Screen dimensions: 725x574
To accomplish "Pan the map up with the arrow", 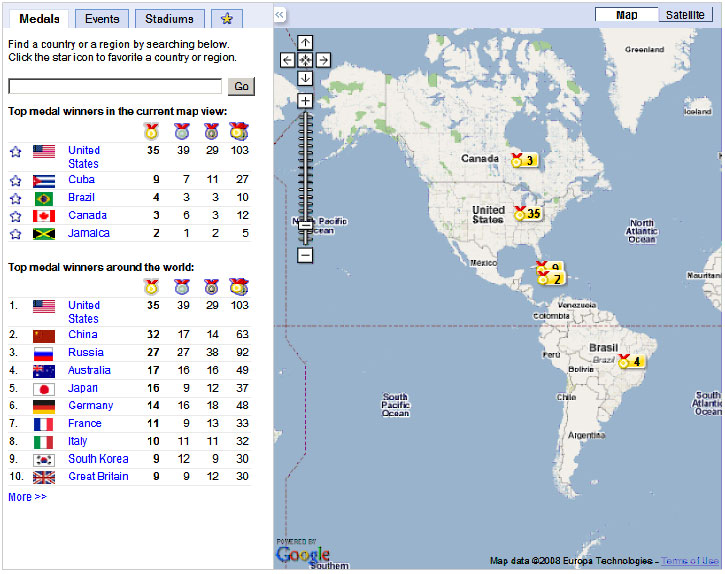I will tap(305, 43).
